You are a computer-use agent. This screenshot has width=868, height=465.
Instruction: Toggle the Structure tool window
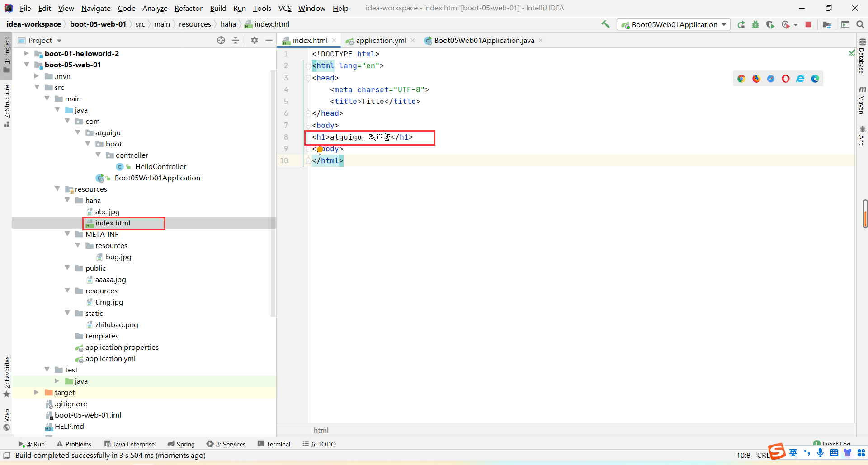[x=7, y=104]
